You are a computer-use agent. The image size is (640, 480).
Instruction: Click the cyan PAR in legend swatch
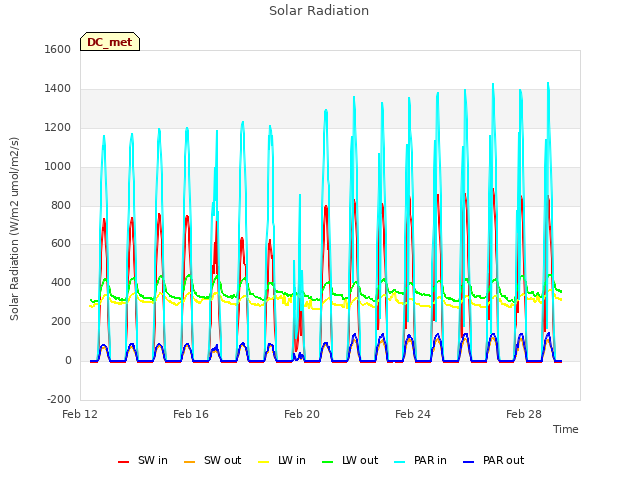[400, 462]
